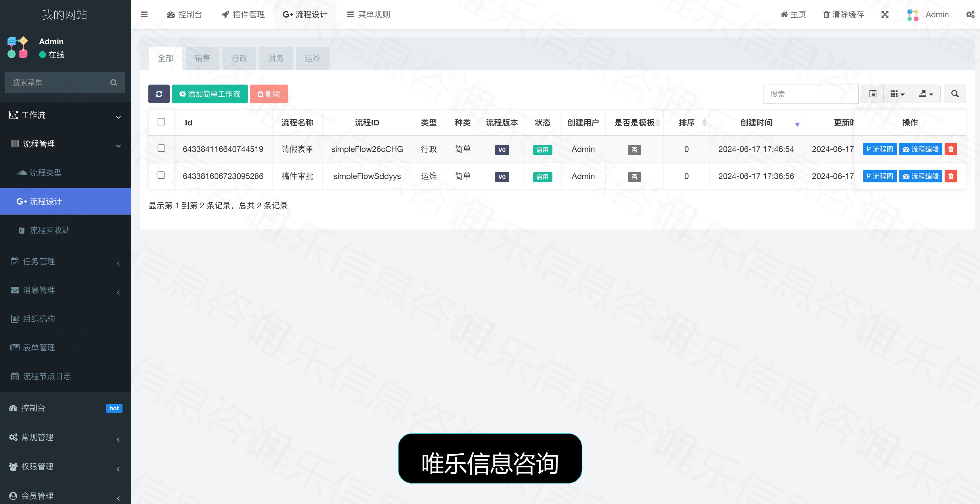Expand the 任务管理 sidebar menu

tap(66, 261)
